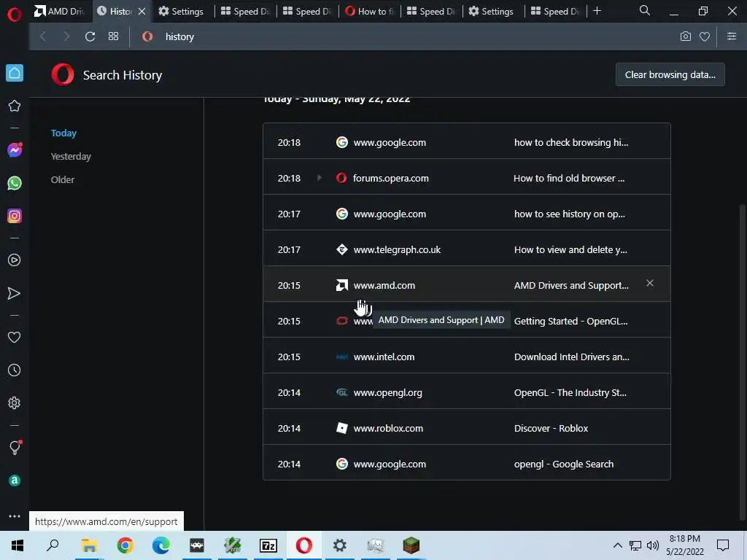Viewport: 747px width, 560px height.
Task: Open Windows Start menu
Action: 18,545
